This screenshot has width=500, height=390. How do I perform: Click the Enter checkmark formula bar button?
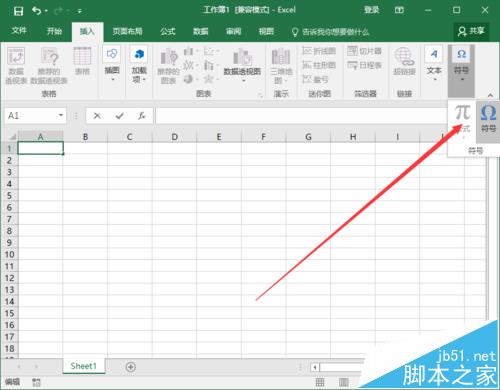coord(119,116)
